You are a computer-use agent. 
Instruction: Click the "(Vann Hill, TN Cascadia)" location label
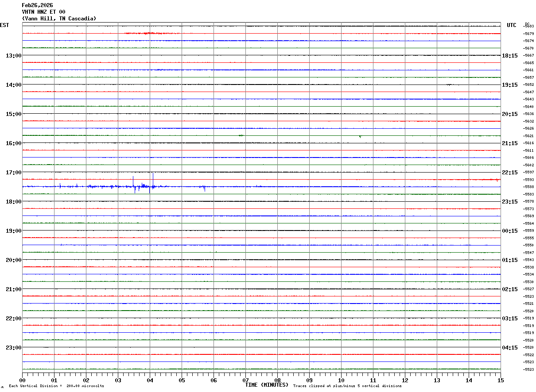[x=59, y=19]
